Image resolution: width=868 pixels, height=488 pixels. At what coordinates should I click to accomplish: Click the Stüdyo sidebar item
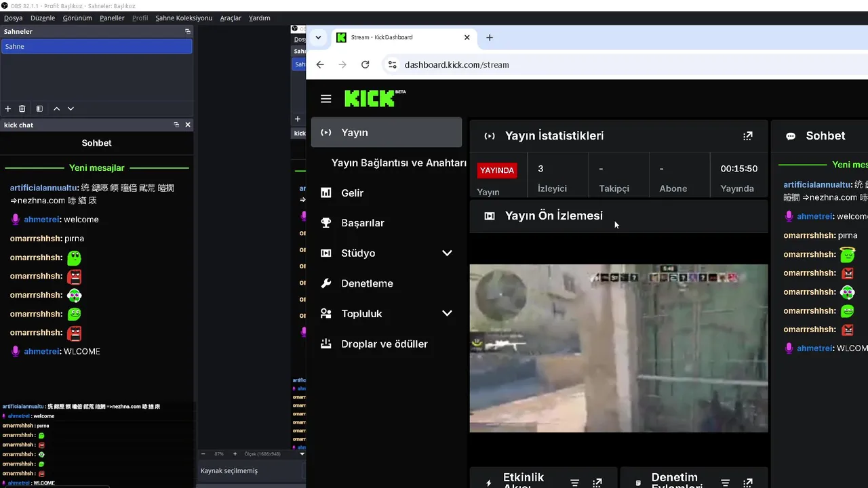coord(358,253)
